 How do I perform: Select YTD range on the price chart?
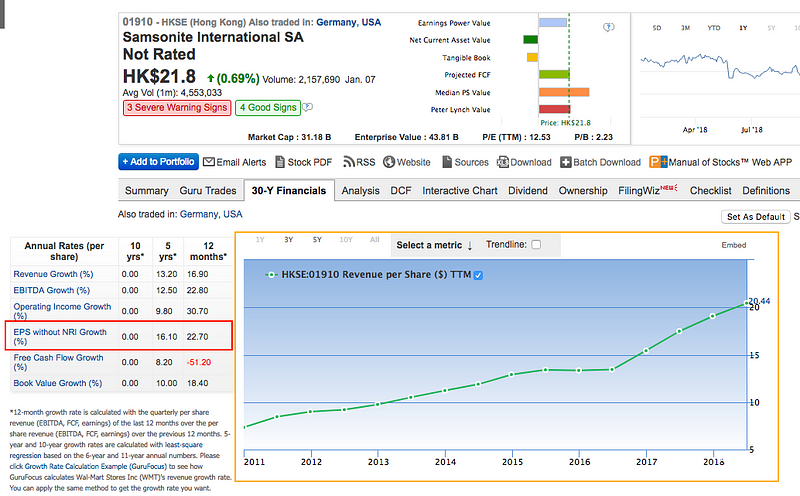click(714, 28)
